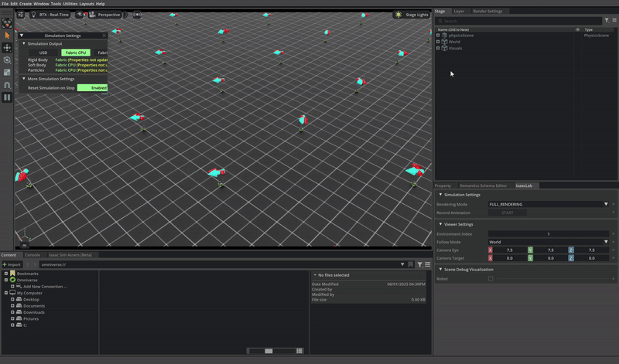Open the RTX - Real-Time renderer menu

point(50,15)
